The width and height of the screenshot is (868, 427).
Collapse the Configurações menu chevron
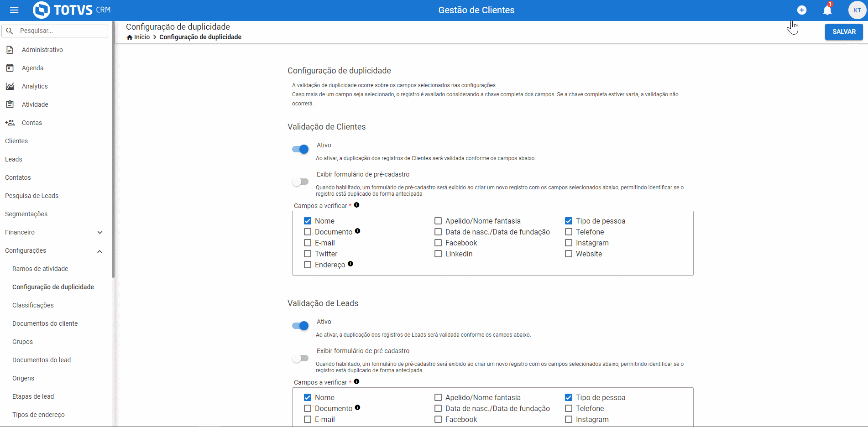100,251
